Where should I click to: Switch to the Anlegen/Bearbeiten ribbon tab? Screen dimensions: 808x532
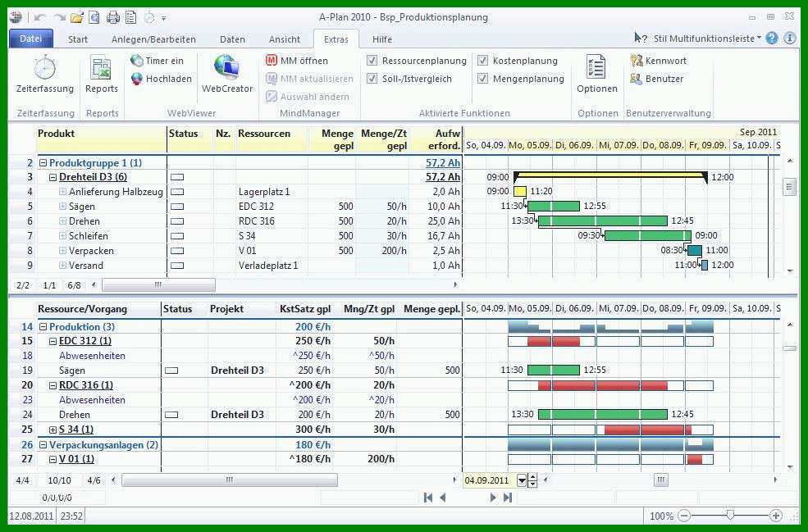[153, 39]
